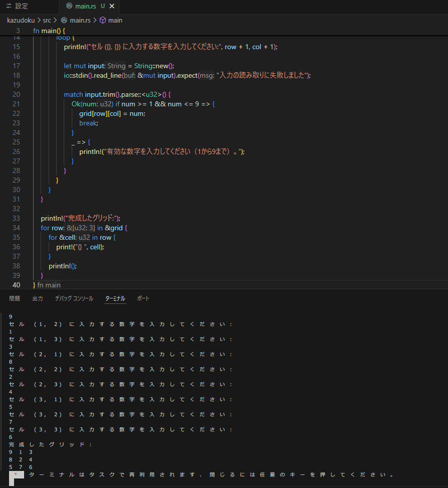Click the 'break;' statement
The height and width of the screenshot is (488, 448).
(x=89, y=123)
